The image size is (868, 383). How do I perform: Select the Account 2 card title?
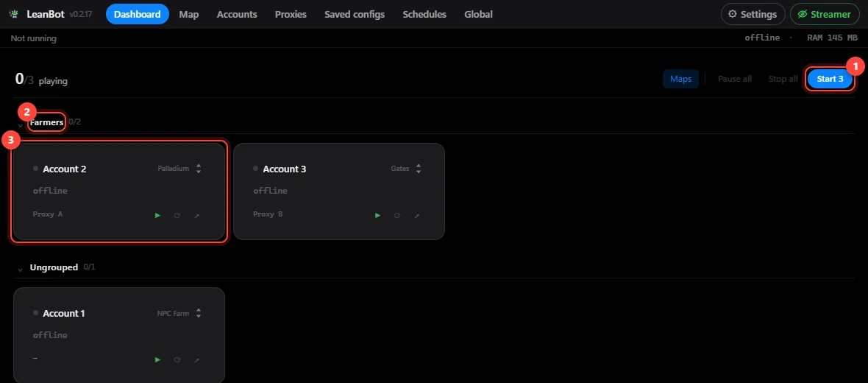click(64, 169)
